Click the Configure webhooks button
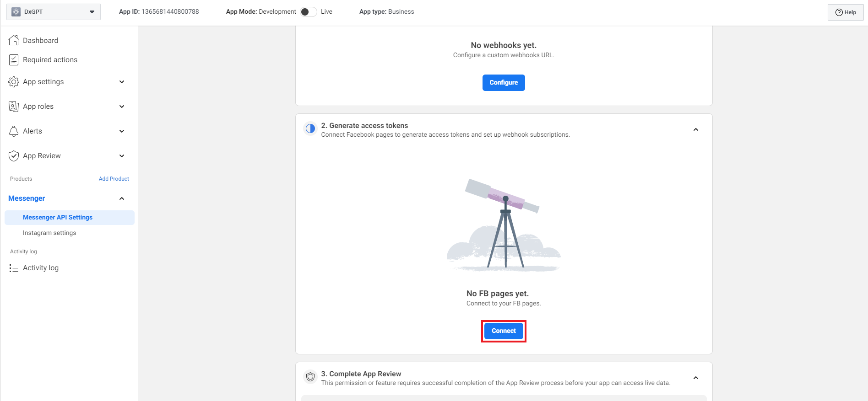Image resolution: width=868 pixels, height=401 pixels. (x=504, y=83)
